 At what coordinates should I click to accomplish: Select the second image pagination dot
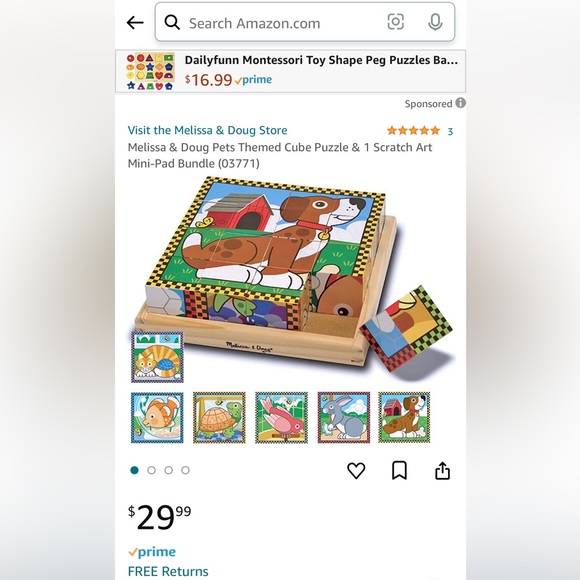tap(151, 470)
